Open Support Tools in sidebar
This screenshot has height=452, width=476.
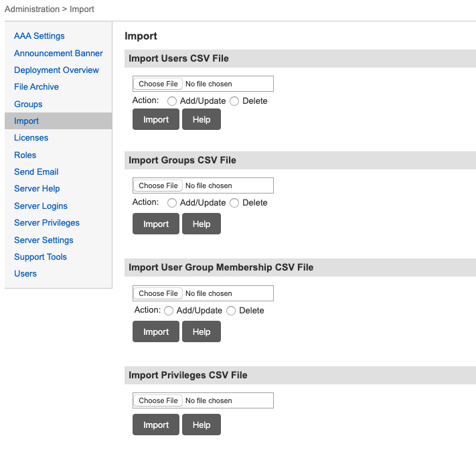point(40,257)
